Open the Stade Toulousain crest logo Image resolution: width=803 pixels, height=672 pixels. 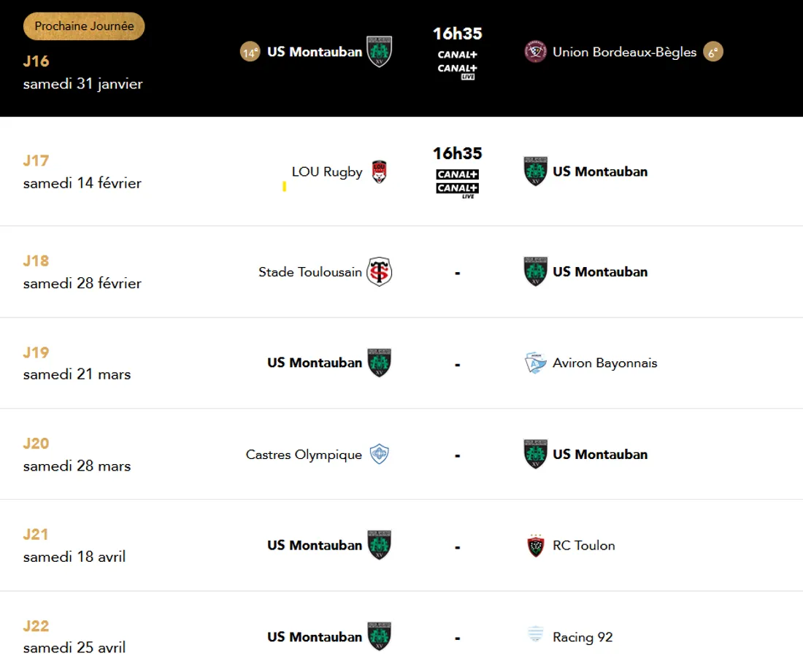[x=380, y=271]
